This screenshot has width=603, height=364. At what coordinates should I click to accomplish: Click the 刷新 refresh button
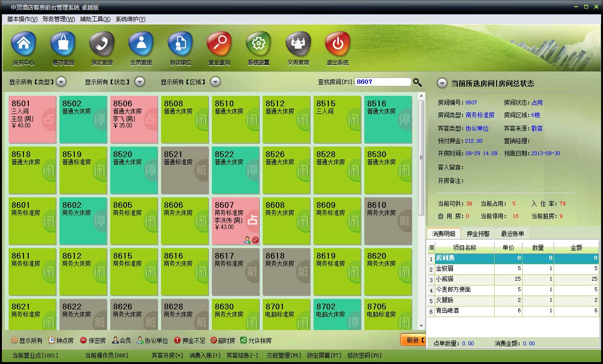coord(411,340)
